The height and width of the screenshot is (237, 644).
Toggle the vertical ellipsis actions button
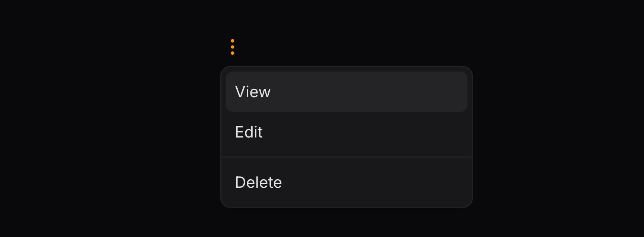point(233,47)
